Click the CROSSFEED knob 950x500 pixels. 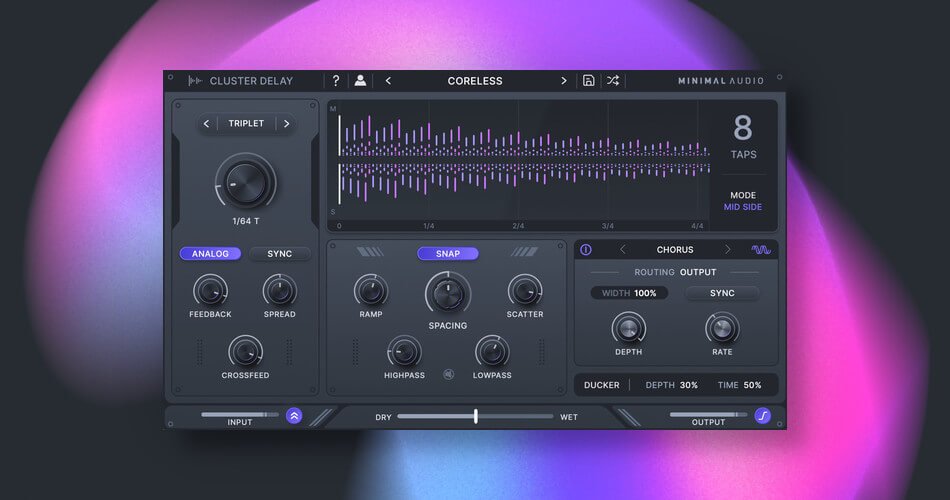(x=245, y=352)
